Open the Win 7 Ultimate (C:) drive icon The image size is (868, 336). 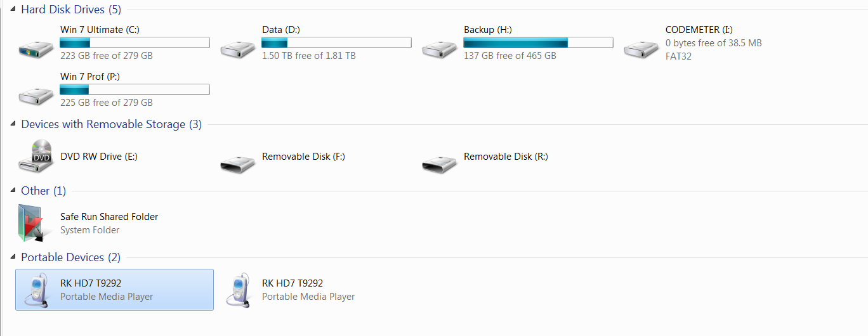pos(36,48)
